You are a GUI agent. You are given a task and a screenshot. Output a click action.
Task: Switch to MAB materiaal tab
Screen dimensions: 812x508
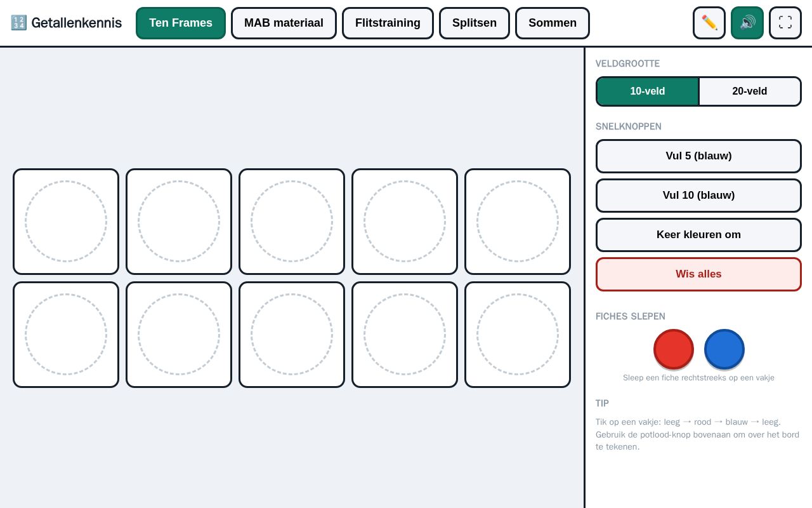[284, 23]
